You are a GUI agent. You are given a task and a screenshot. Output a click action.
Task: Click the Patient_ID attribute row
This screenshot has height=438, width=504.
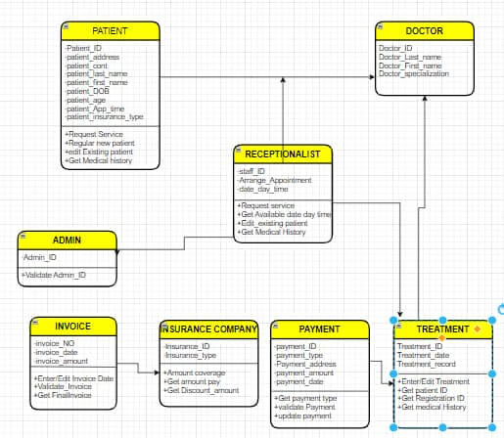point(83,48)
